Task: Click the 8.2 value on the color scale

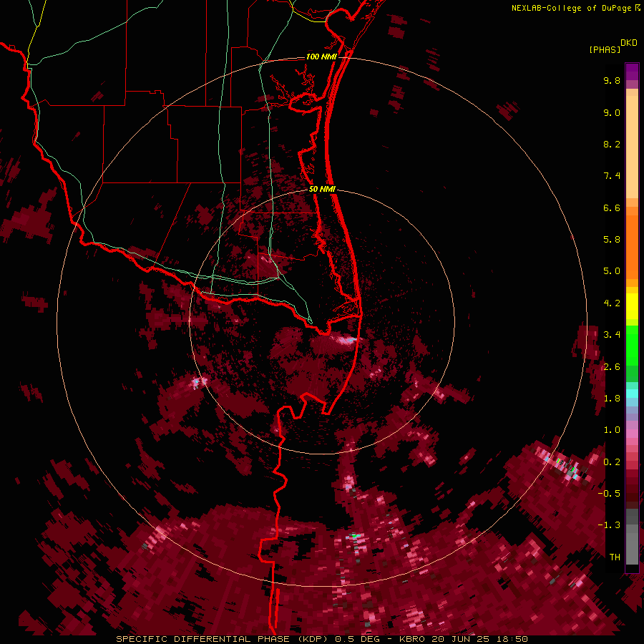Action: pyautogui.click(x=612, y=144)
